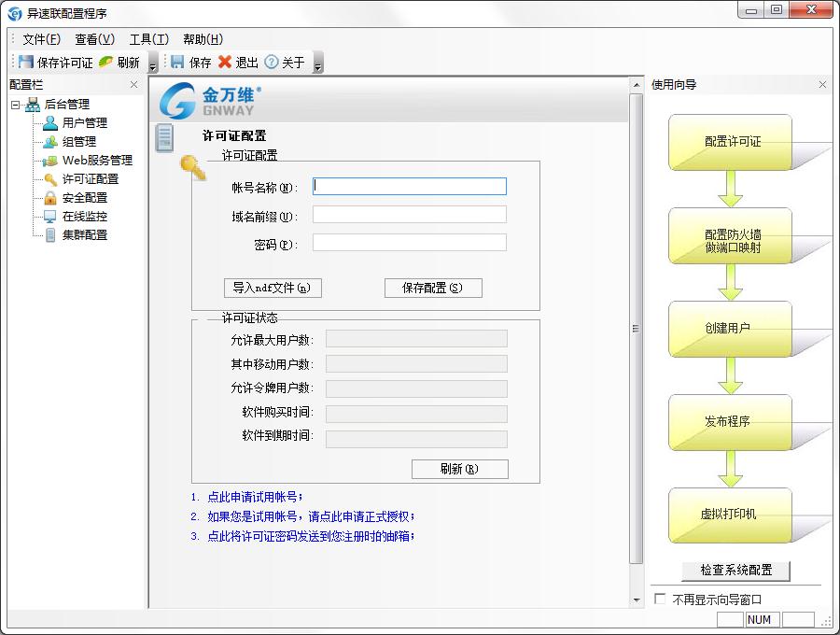Click the 允许最大用户数 read-only field

click(416, 339)
